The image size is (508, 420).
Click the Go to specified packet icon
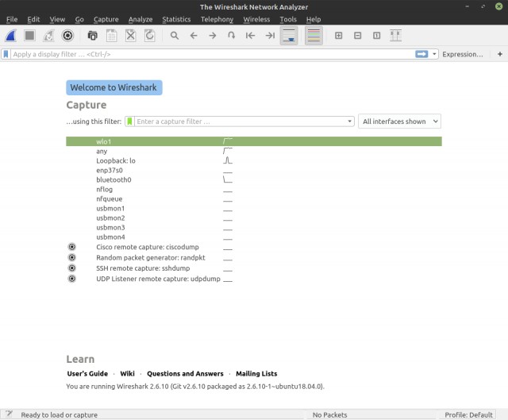[x=231, y=36]
